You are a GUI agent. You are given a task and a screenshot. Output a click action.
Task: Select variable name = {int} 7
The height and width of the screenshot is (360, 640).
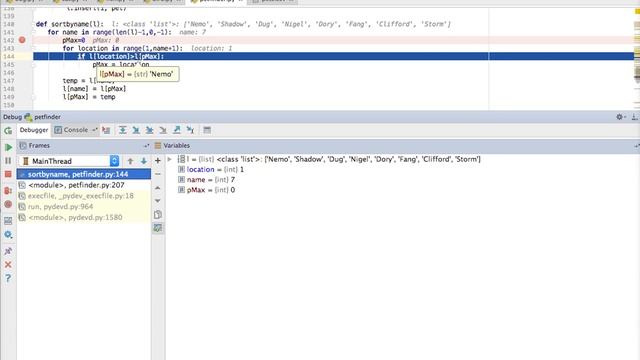click(x=207, y=180)
